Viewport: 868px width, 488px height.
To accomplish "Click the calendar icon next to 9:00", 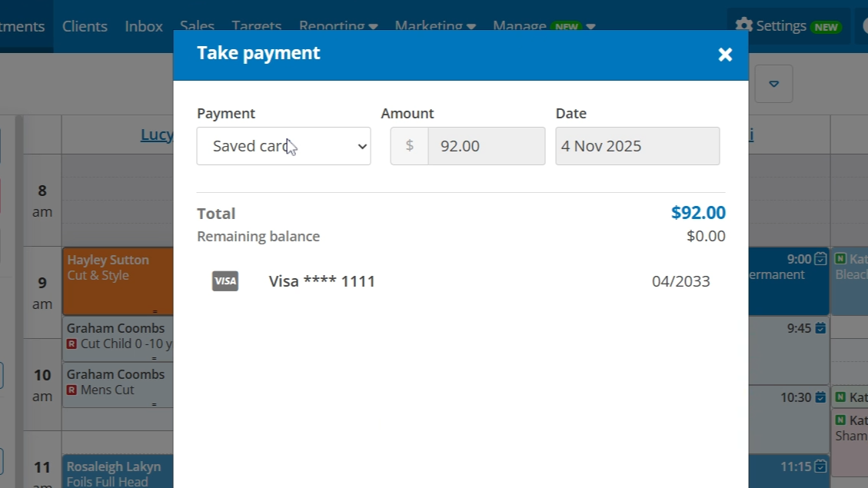I will coord(820,259).
